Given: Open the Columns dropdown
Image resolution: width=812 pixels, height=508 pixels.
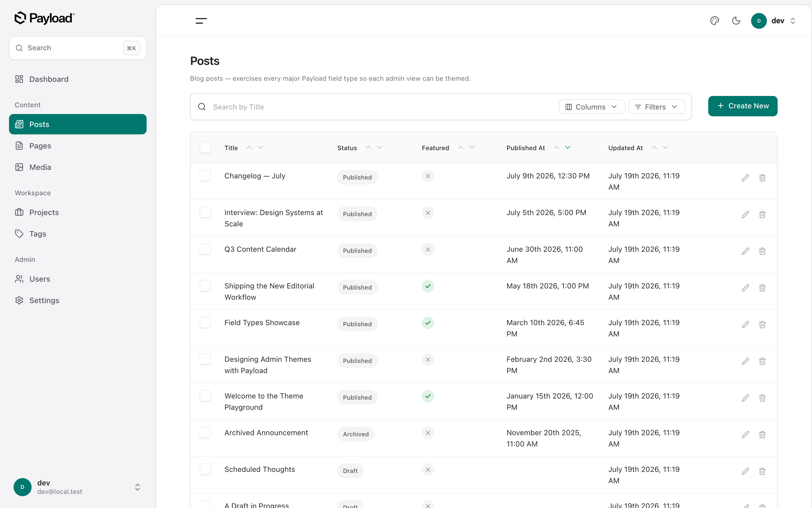Looking at the screenshot, I should (592, 107).
